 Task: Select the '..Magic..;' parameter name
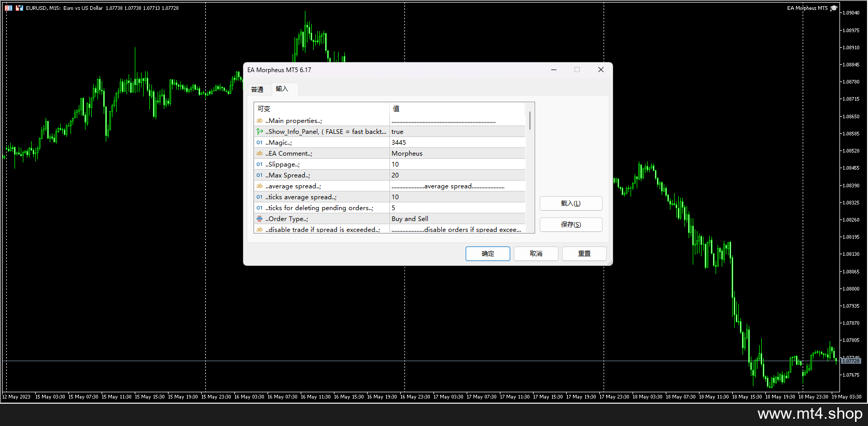[278, 143]
